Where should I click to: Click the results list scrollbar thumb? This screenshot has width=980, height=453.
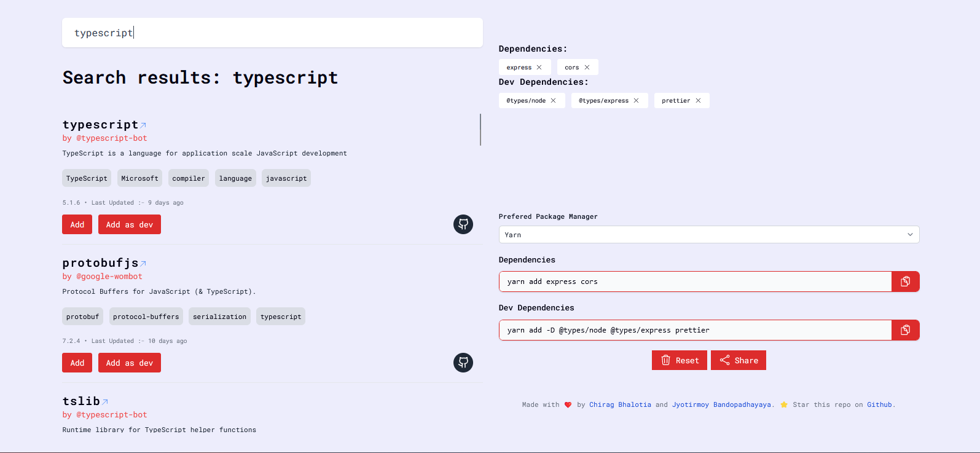(480, 129)
